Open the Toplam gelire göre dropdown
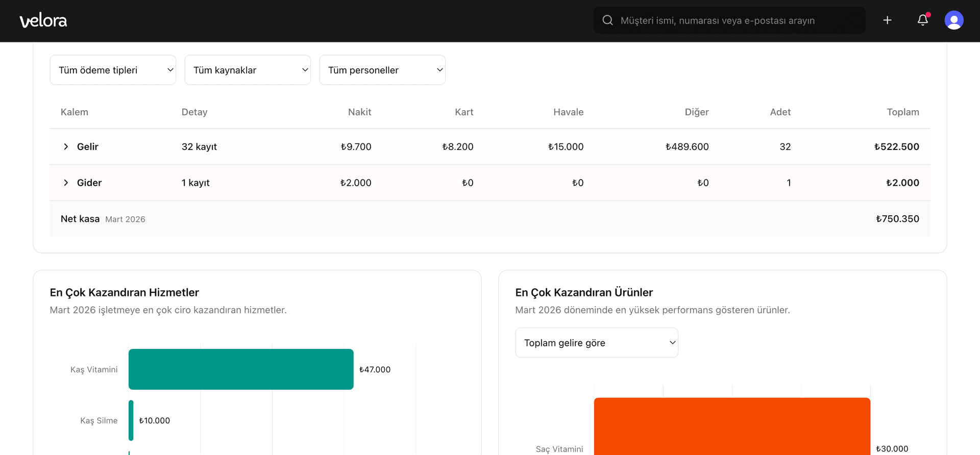Screen dimensions: 980x455 tap(597, 343)
